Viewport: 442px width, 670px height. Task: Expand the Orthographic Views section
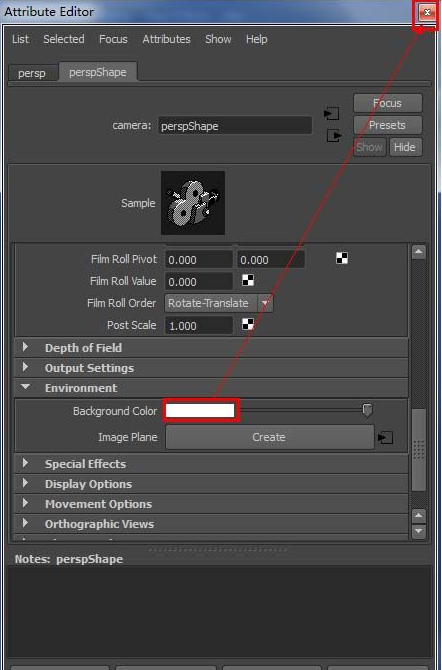(x=211, y=524)
